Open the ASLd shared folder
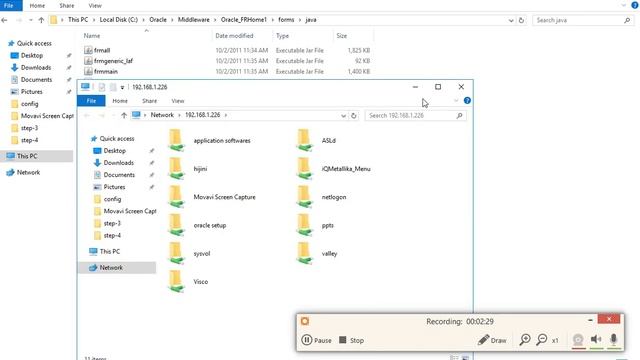Viewport: 640px width, 360px height. tap(316, 140)
